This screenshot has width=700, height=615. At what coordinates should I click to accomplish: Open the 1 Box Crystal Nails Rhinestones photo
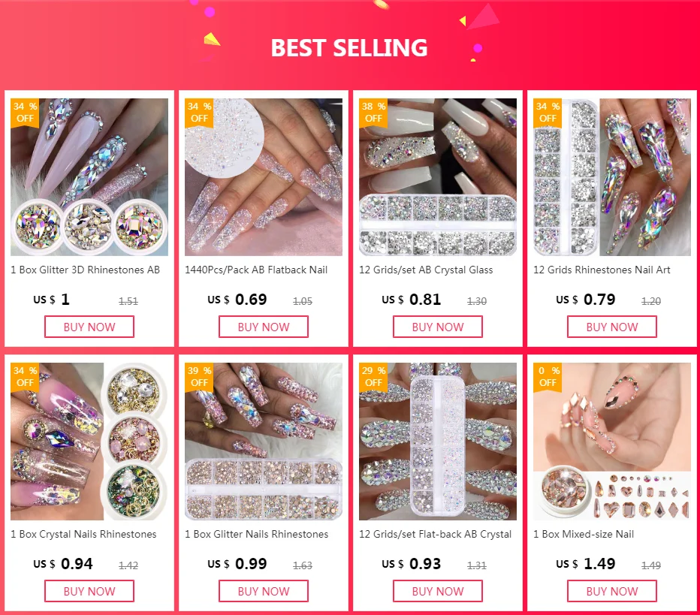pyautogui.click(x=89, y=442)
